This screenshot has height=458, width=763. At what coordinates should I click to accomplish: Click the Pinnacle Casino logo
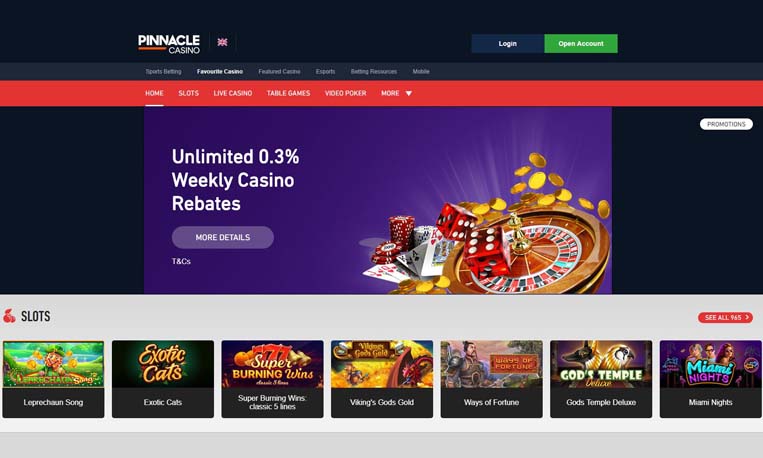[x=169, y=44]
